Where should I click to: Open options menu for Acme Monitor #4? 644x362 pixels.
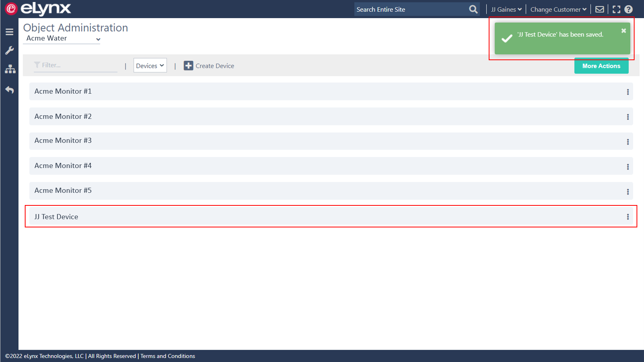(x=627, y=167)
